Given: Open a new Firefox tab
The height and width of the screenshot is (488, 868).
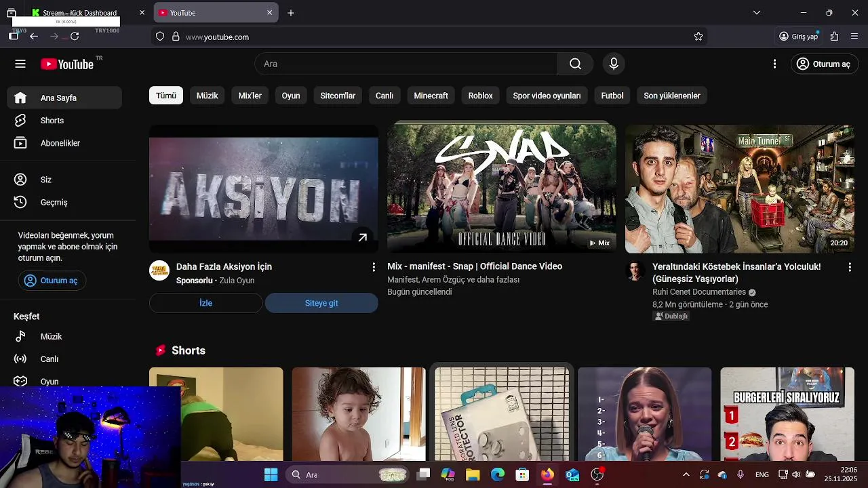Looking at the screenshot, I should 291,13.
